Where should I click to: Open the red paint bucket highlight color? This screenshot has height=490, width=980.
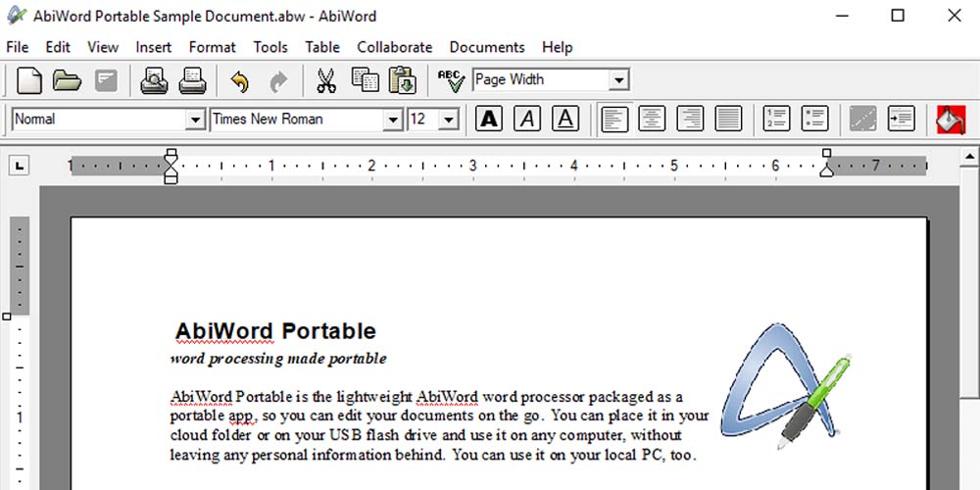pyautogui.click(x=951, y=120)
